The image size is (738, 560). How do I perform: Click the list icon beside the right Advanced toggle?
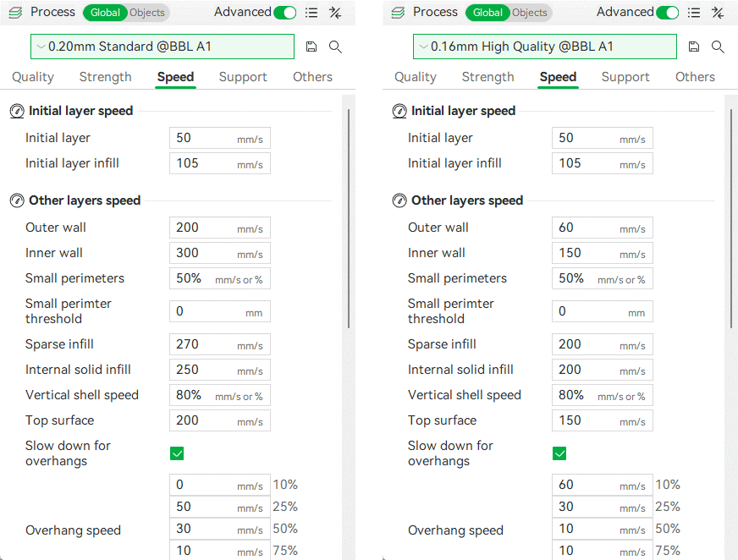pyautogui.click(x=694, y=13)
